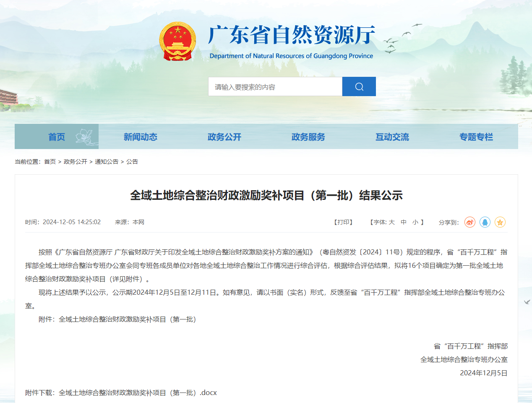The height and width of the screenshot is (403, 532).
Task: Click 政务公开 in the breadcrumb
Action: (x=76, y=162)
